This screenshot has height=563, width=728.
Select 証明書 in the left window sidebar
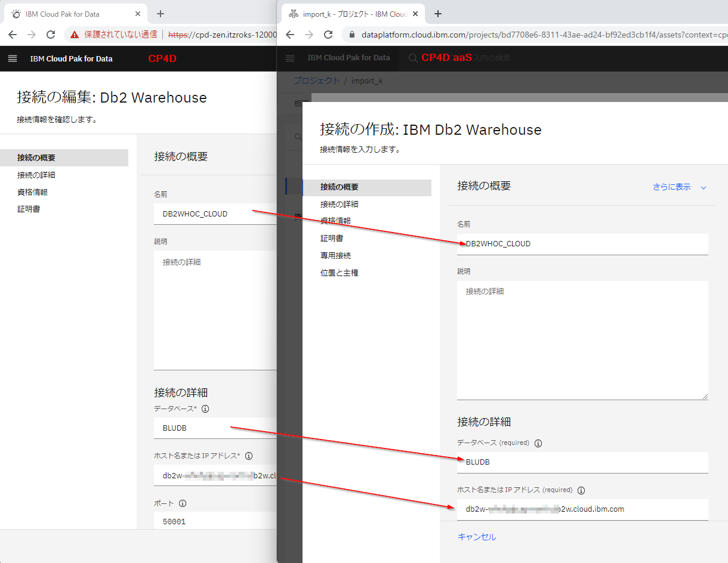pyautogui.click(x=29, y=209)
